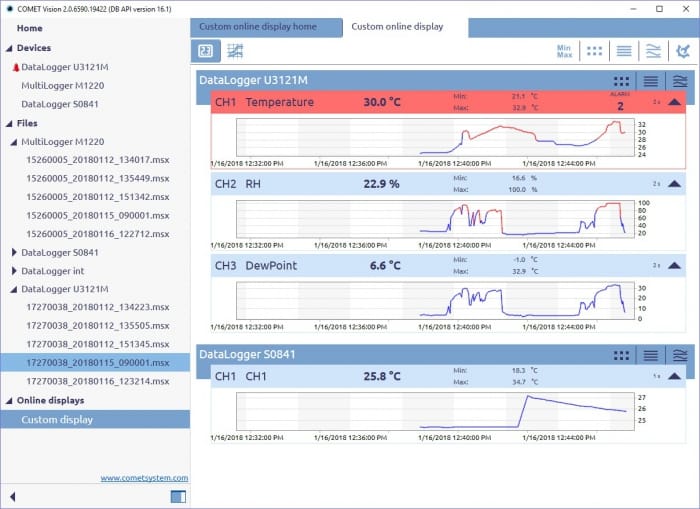Click the top toolbar graph lines icon
700x509 pixels.
(x=653, y=51)
